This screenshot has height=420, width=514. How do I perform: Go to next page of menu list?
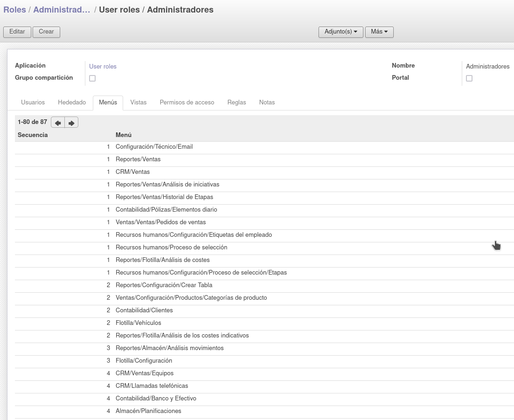(71, 123)
